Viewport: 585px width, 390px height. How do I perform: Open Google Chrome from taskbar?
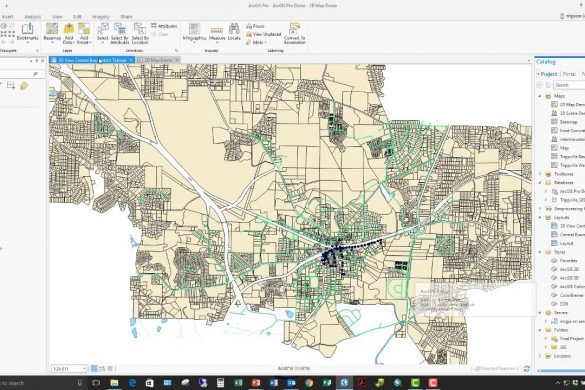click(x=309, y=383)
